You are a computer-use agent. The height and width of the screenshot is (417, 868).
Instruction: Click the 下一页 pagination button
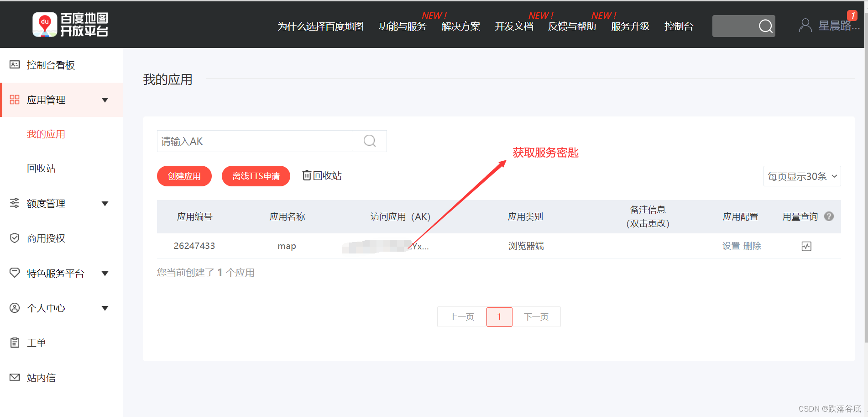[x=536, y=317]
